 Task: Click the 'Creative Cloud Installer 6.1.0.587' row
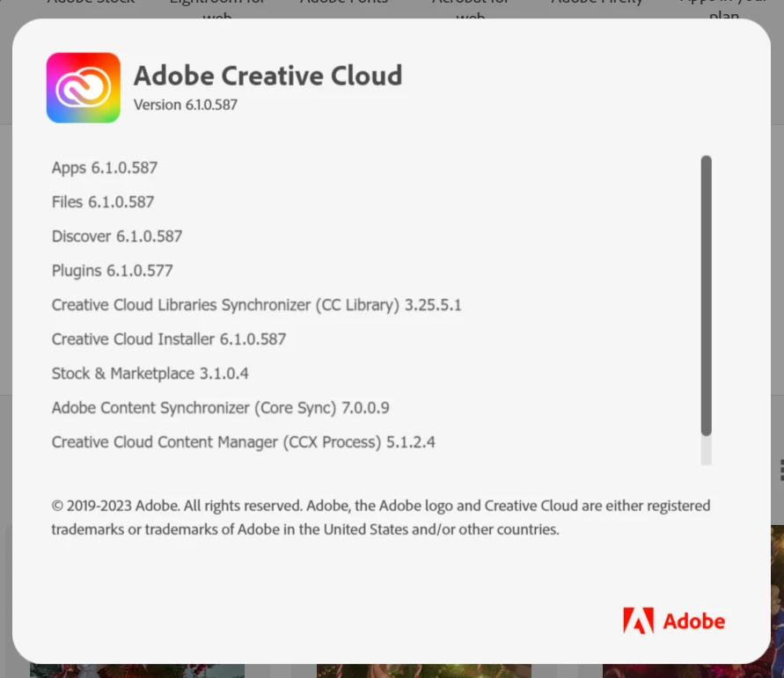tap(169, 339)
